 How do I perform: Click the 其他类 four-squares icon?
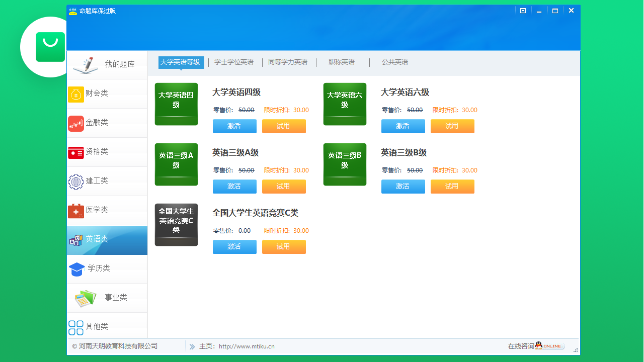[x=76, y=327]
